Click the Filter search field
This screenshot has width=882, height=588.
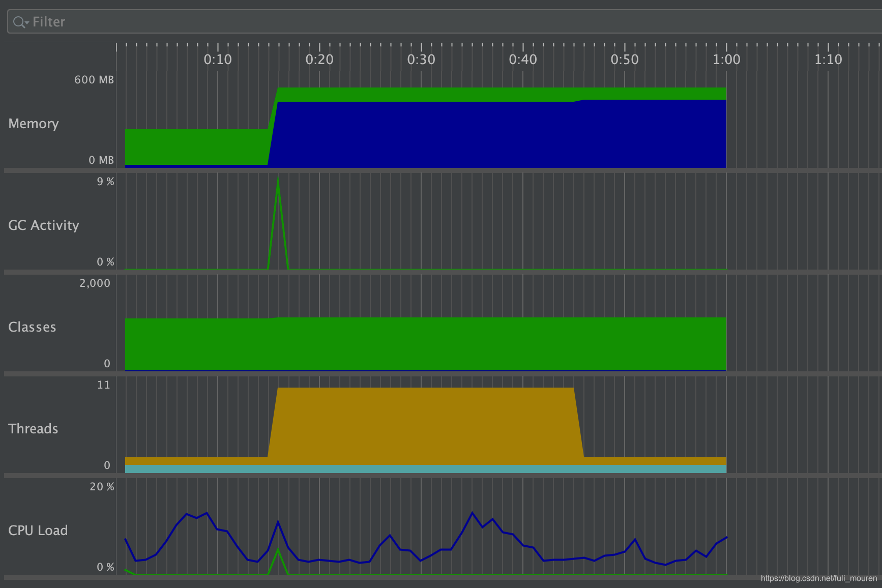click(x=445, y=22)
